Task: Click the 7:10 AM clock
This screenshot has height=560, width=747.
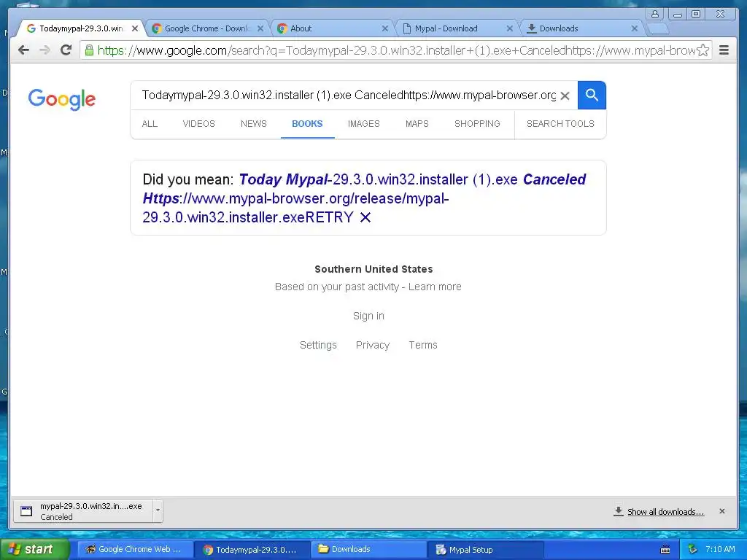Action: [720, 549]
